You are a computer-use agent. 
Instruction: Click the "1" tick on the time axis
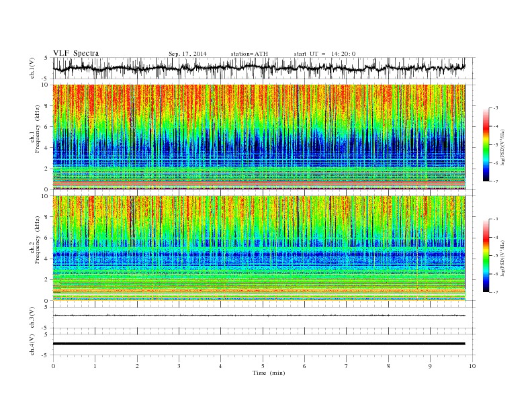[95, 366]
